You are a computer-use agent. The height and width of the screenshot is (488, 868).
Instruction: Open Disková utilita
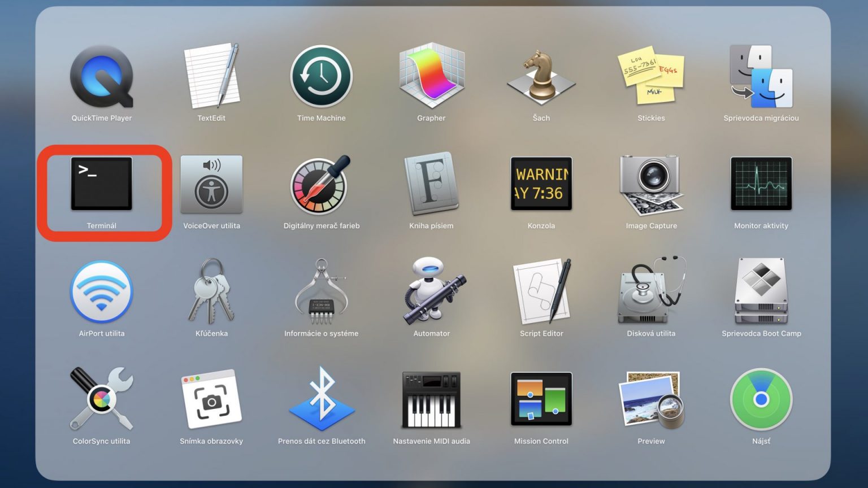(x=651, y=291)
